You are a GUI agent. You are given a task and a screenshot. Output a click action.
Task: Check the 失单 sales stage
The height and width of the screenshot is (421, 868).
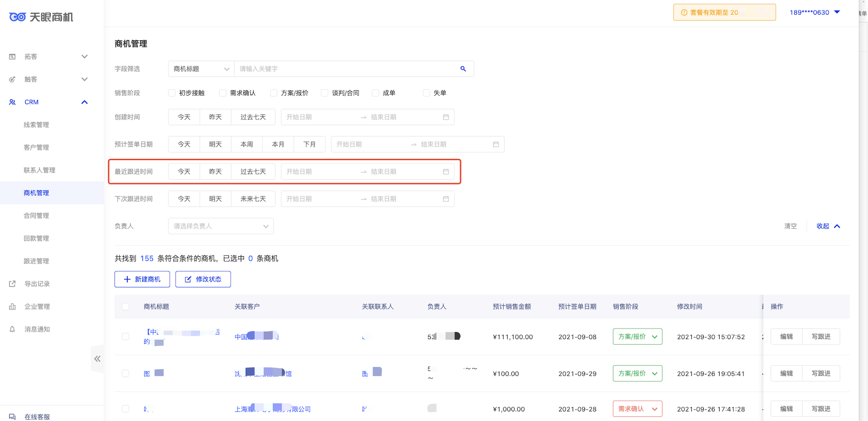tap(427, 93)
